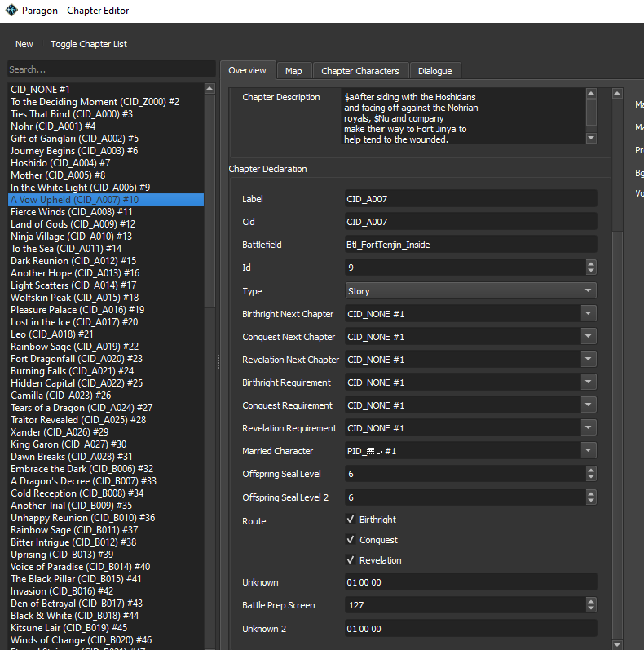Increment Offspring Seal Level stepper
644x650 pixels.
[x=591, y=470]
